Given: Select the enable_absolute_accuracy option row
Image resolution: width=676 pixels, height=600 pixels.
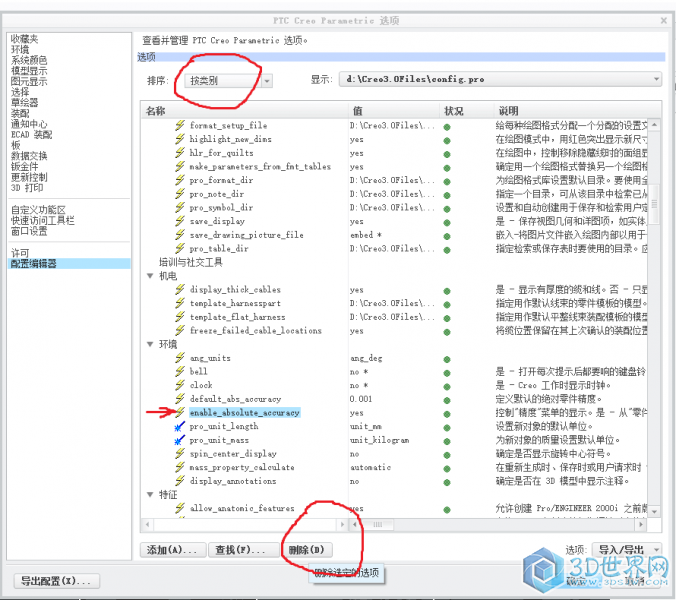Looking at the screenshot, I should coord(244,413).
